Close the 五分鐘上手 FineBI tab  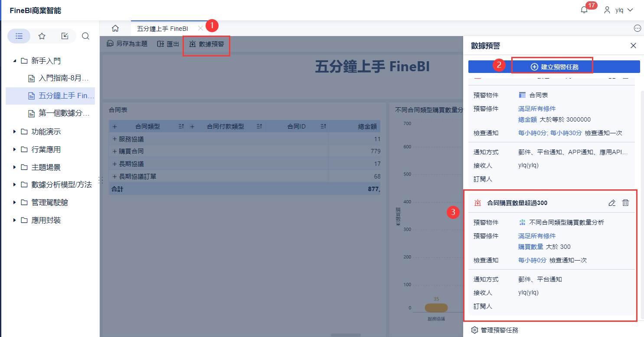[x=200, y=28]
